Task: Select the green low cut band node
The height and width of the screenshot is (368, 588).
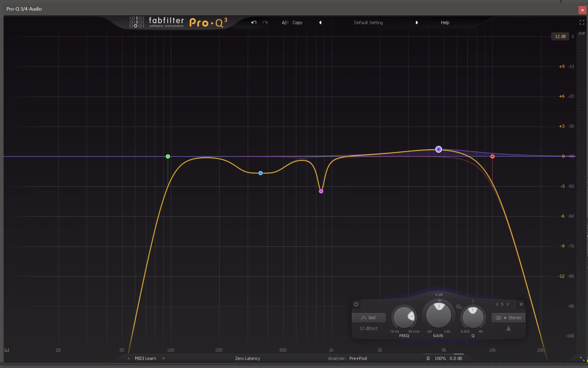Action: 168,156
